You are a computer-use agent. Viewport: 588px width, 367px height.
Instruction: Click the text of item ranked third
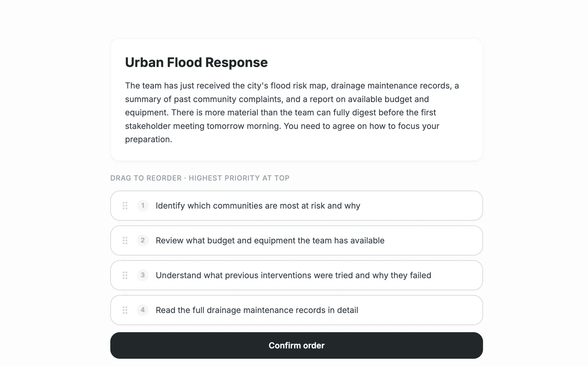click(293, 275)
